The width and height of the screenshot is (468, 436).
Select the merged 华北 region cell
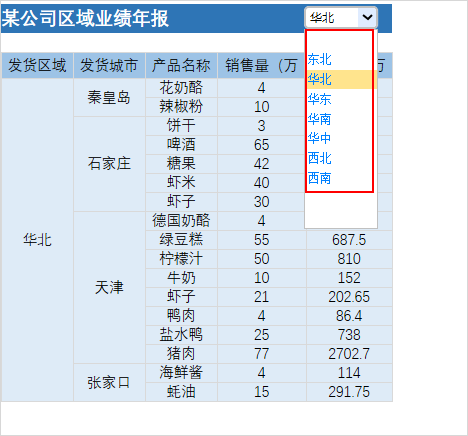pos(37,240)
